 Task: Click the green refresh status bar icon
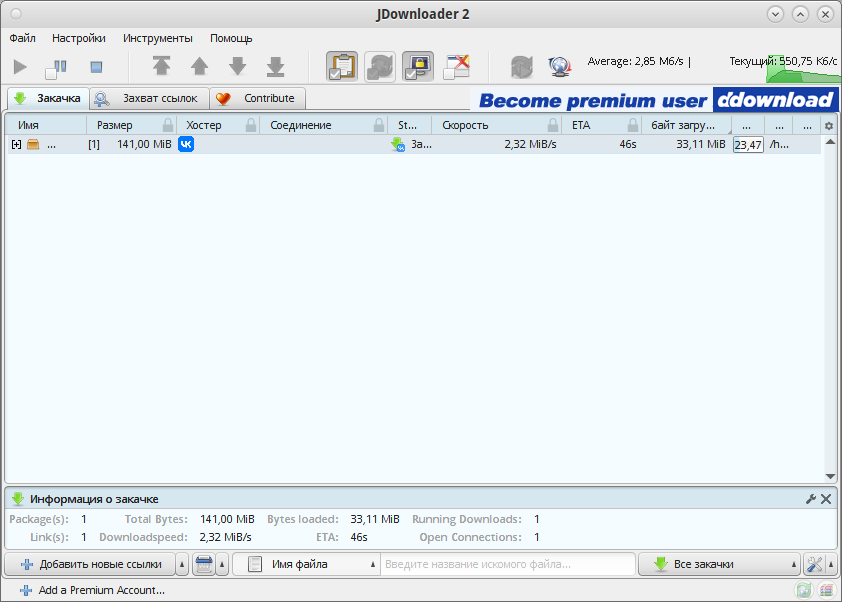click(x=804, y=590)
